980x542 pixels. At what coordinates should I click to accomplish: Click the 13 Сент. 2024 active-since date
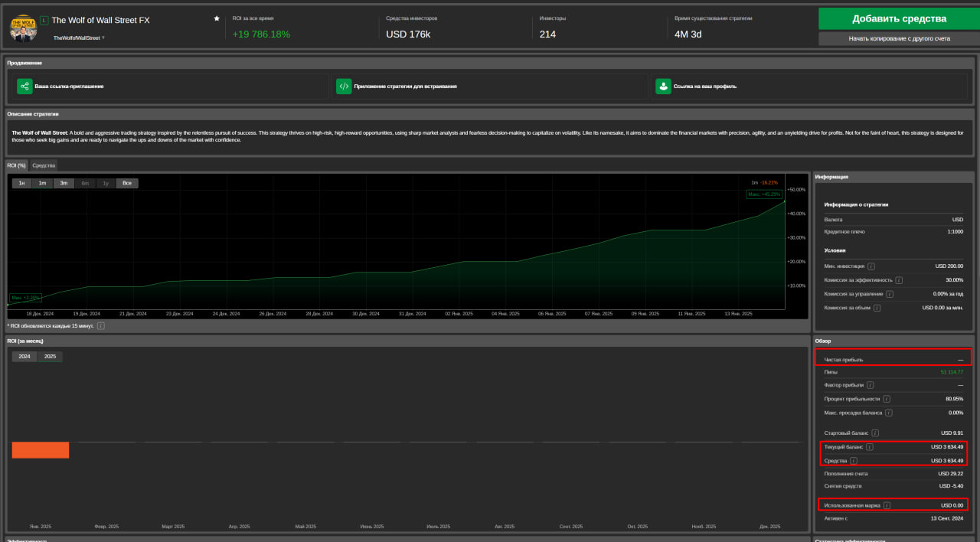coord(948,518)
